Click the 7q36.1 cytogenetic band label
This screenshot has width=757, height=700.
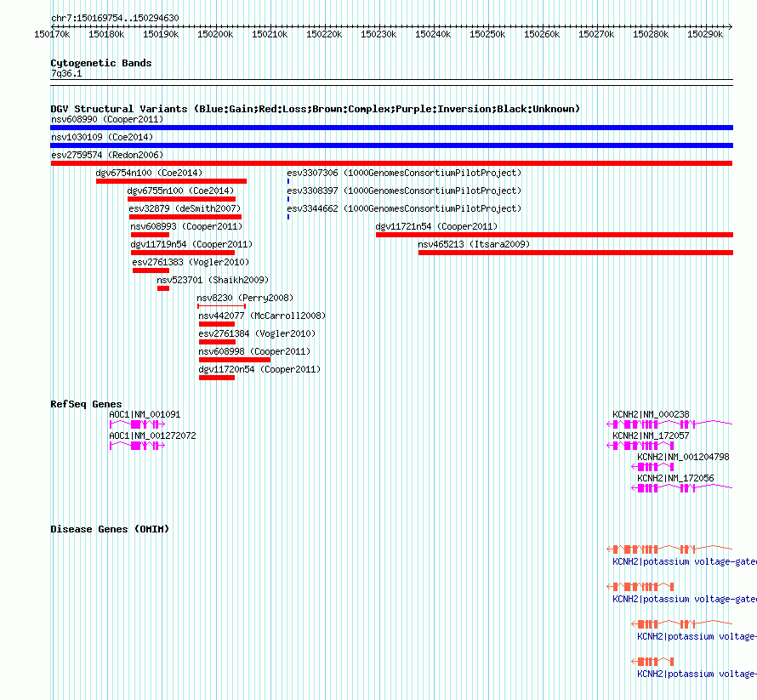click(x=66, y=73)
